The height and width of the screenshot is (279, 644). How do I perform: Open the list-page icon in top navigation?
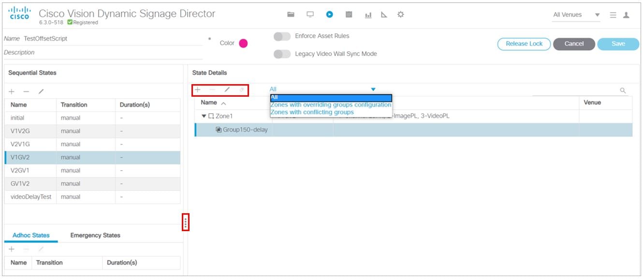pos(349,15)
